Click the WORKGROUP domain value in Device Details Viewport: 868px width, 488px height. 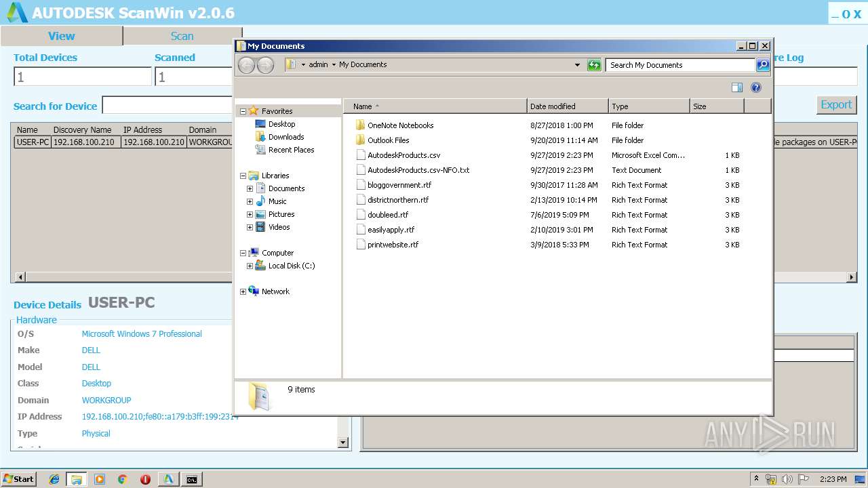point(106,400)
